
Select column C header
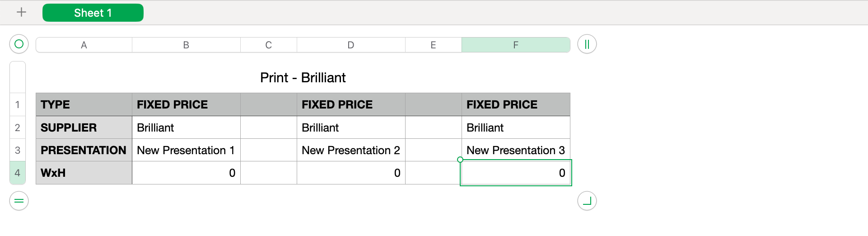click(x=269, y=45)
